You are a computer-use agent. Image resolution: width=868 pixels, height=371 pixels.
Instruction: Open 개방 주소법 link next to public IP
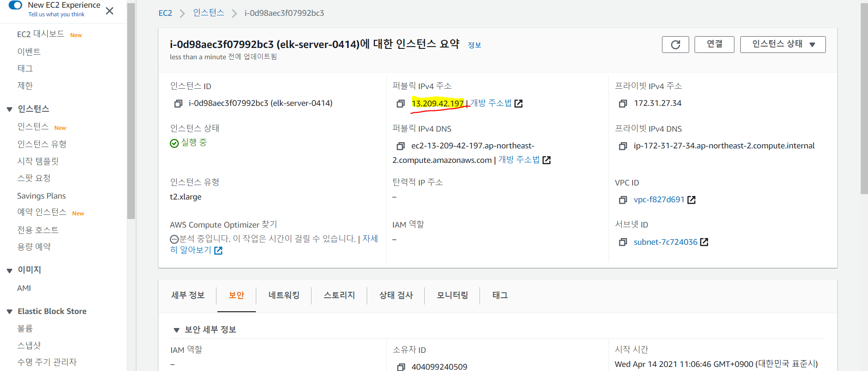point(491,103)
